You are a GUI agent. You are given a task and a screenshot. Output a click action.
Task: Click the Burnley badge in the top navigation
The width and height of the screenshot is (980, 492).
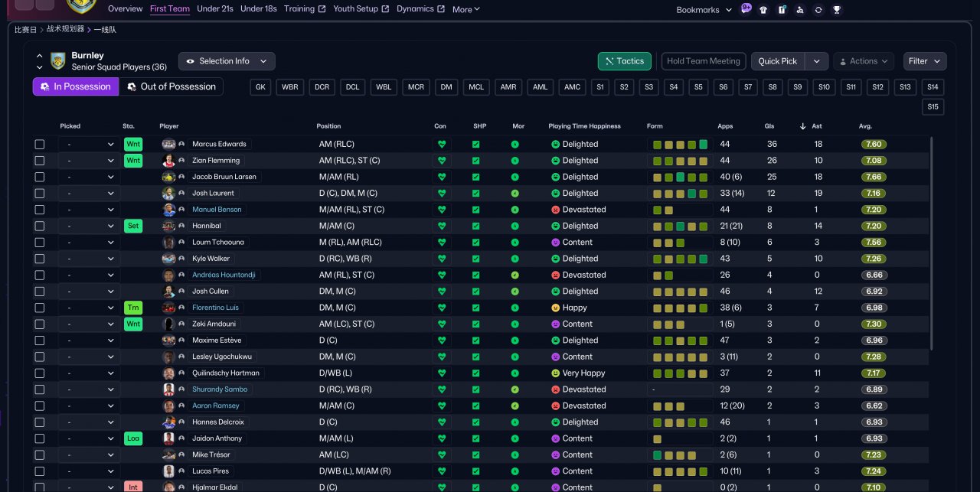tap(81, 7)
